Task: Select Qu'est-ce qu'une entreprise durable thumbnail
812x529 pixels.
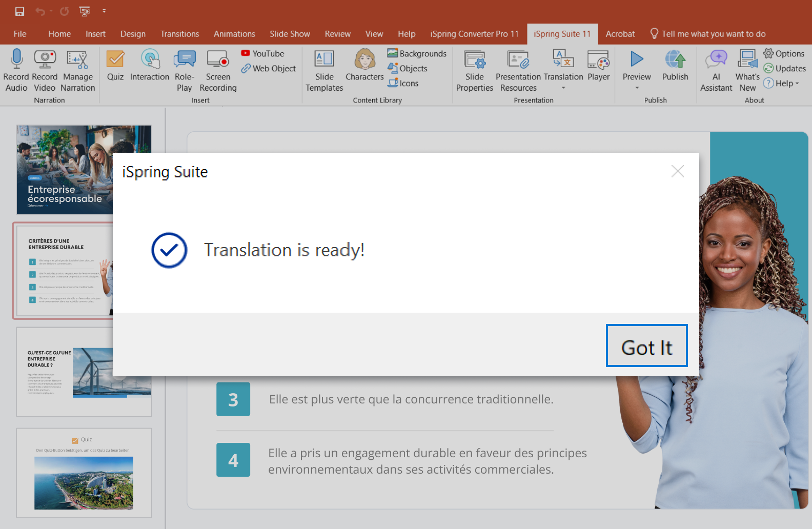Action: pyautogui.click(x=65, y=372)
